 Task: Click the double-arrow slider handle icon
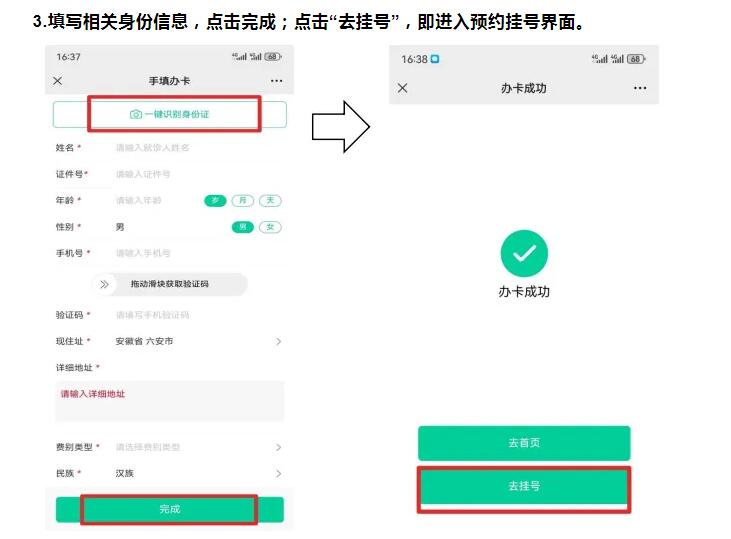[104, 284]
